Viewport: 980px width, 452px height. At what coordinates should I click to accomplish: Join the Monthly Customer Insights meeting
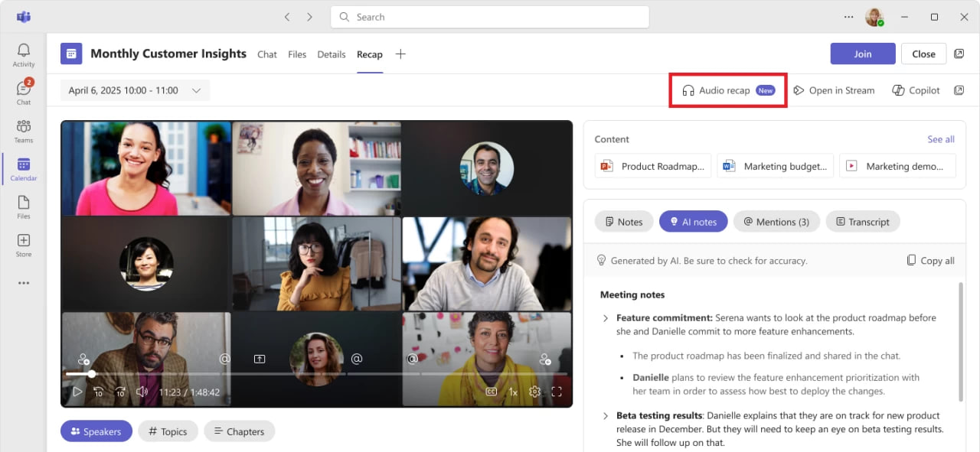[862, 54]
